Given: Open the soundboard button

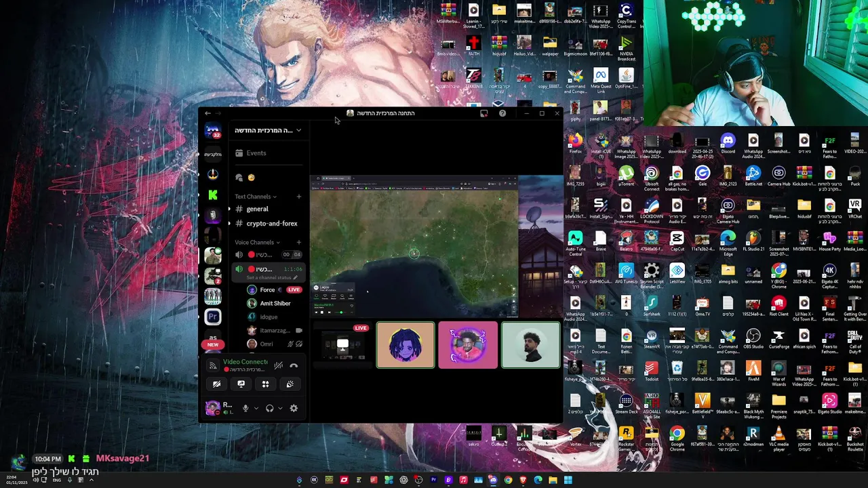Looking at the screenshot, I should [x=290, y=384].
